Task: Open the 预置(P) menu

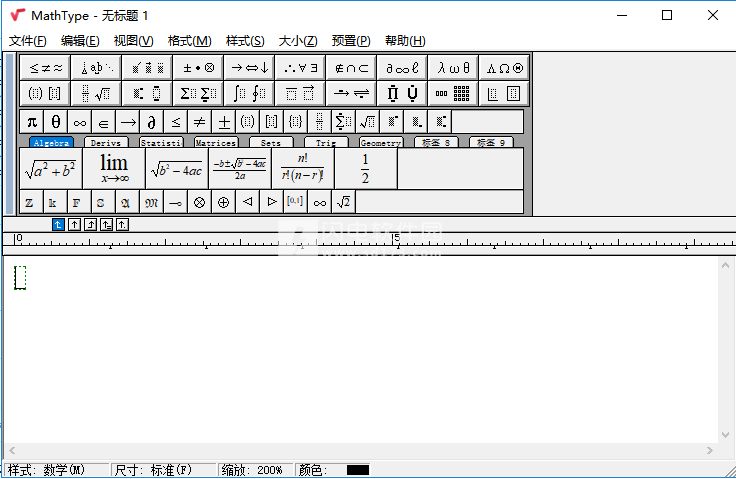Action: 351,41
